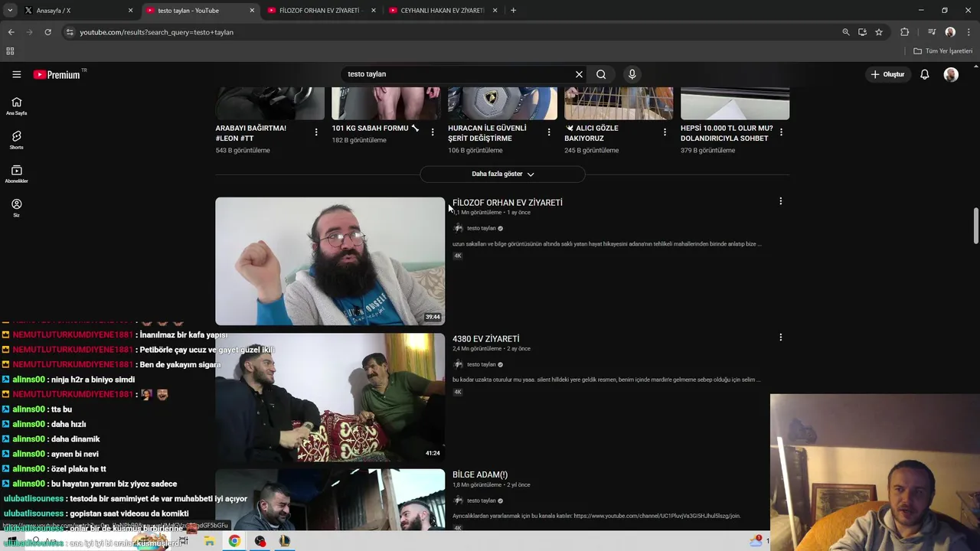Click the page vertical scrollbar thumb
Screen dimensions: 980x551
[975, 226]
